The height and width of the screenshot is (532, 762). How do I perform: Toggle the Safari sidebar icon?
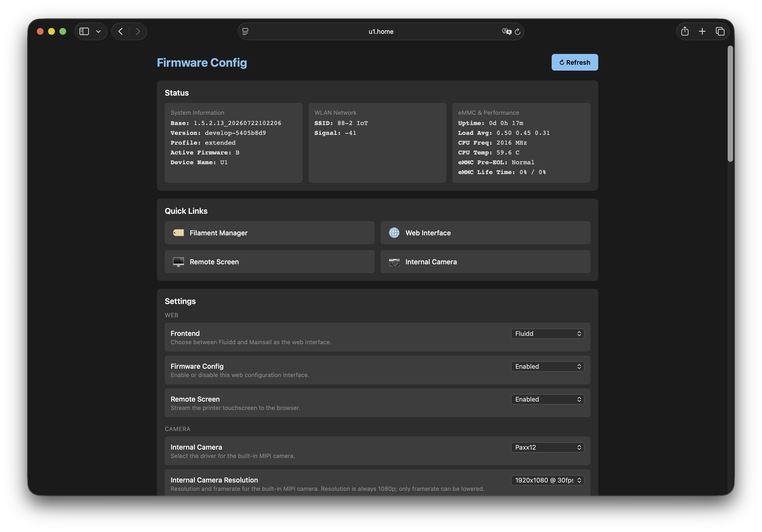click(84, 32)
